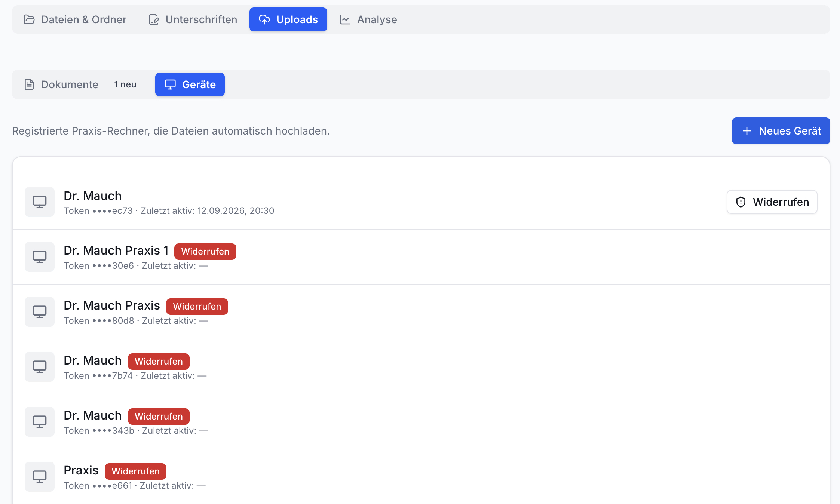840x504 pixels.
Task: Click monitor icon for token 80d8 device
Action: 40,312
